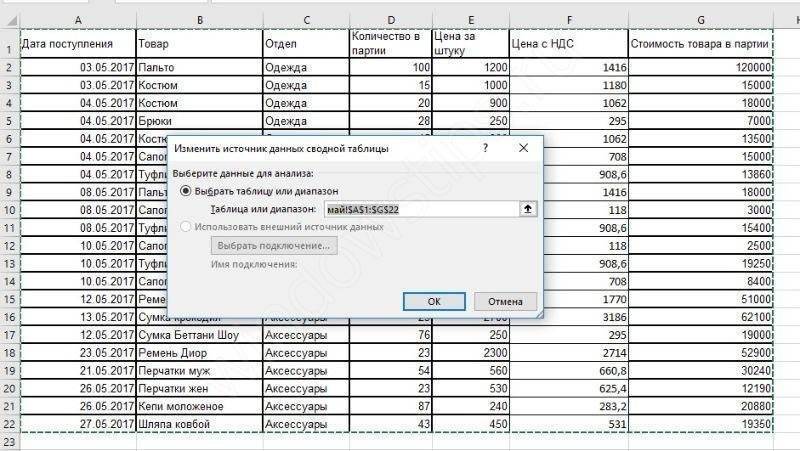The image size is (800, 451).
Task: Choose the 'Использовать внешний источник данных' radio option
Action: [186, 227]
